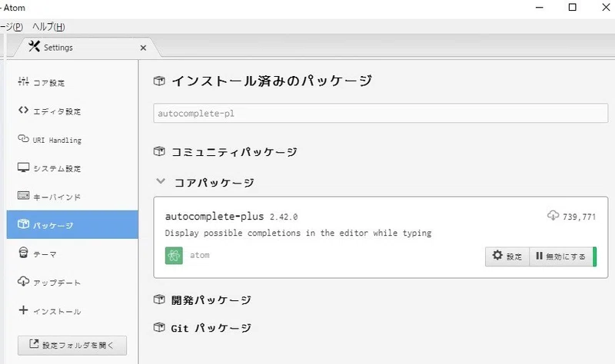615x364 pixels.
Task: Click the atom author link
Action: [200, 255]
